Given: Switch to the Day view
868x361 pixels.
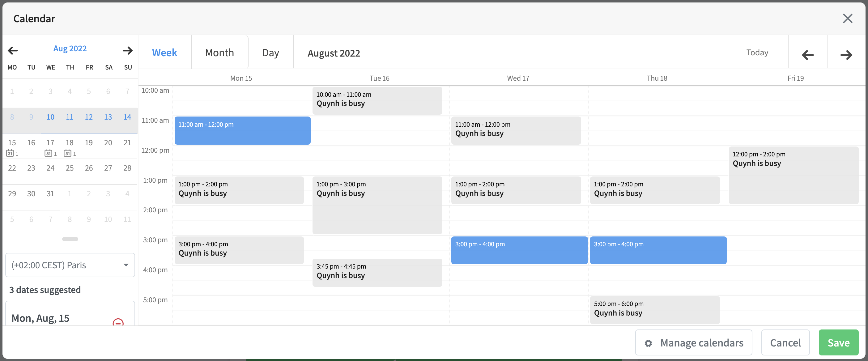Looking at the screenshot, I should [270, 52].
